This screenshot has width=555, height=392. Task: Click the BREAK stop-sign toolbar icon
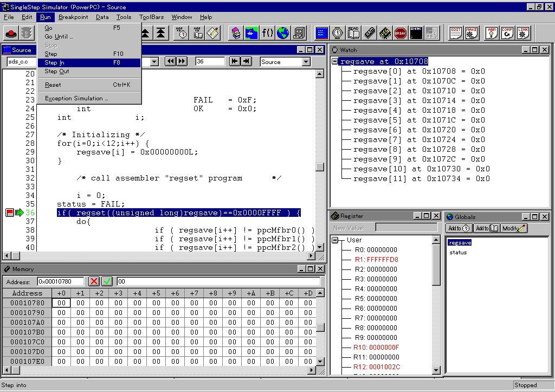[401, 33]
